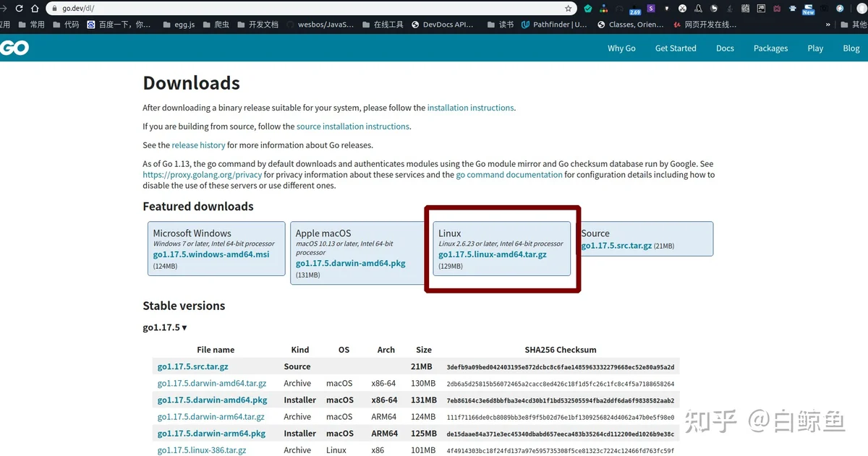Click the bookmark star in address bar
Viewport: 868px width, 456px height.
pyautogui.click(x=569, y=9)
